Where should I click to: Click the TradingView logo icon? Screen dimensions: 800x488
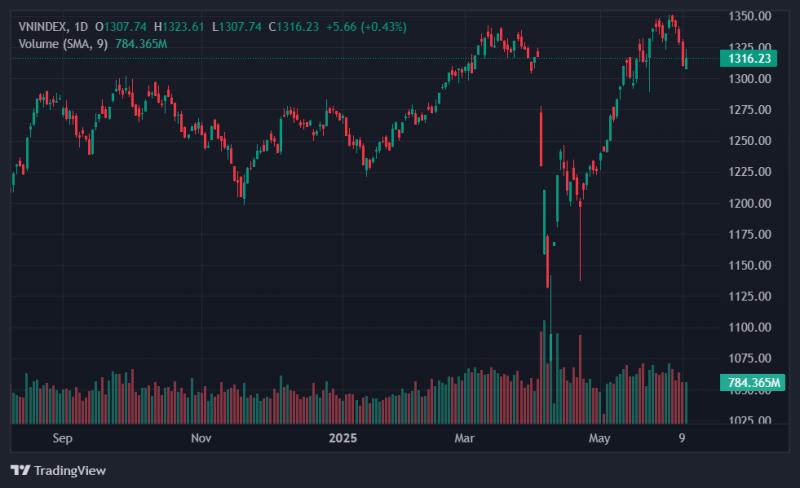[x=20, y=470]
